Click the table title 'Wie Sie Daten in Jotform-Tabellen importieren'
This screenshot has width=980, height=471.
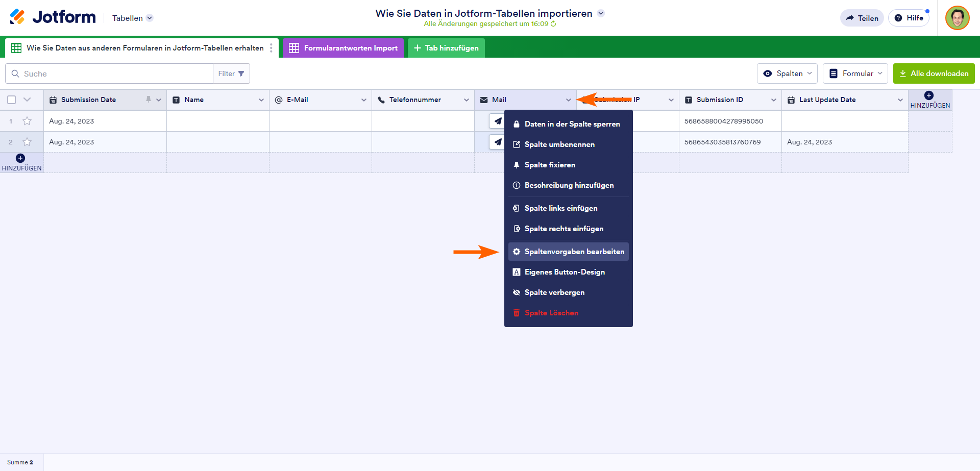click(x=484, y=13)
